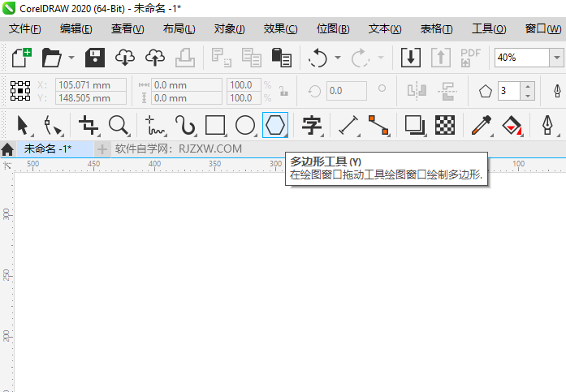Select the Color Eyedropper tool
The image size is (566, 392).
click(482, 125)
